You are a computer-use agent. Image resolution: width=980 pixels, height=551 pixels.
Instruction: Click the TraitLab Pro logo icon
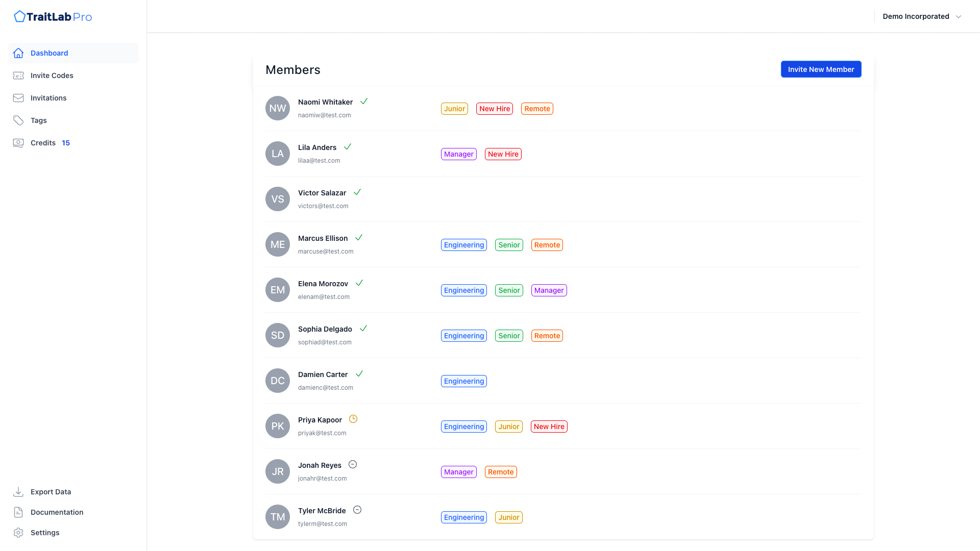(x=19, y=17)
